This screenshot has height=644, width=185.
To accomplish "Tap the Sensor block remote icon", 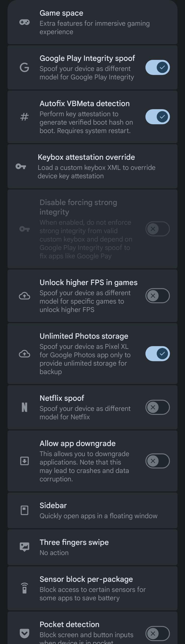I will 24,588.
